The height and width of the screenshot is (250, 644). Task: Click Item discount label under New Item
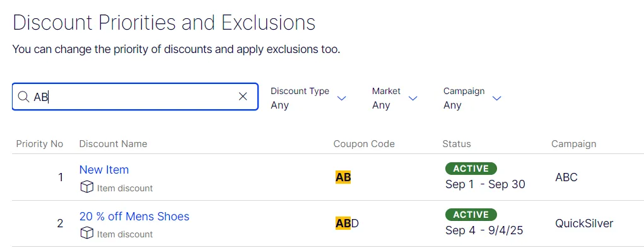pyautogui.click(x=125, y=188)
